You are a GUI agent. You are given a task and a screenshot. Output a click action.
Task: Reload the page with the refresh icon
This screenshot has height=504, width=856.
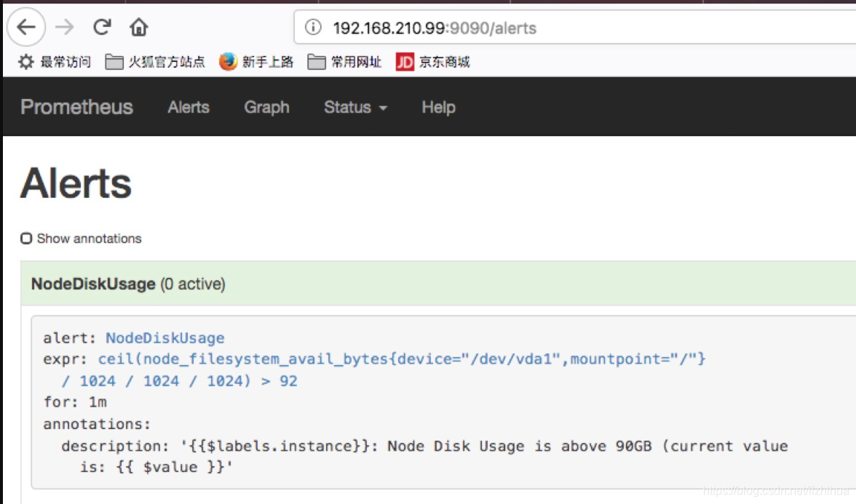click(102, 27)
